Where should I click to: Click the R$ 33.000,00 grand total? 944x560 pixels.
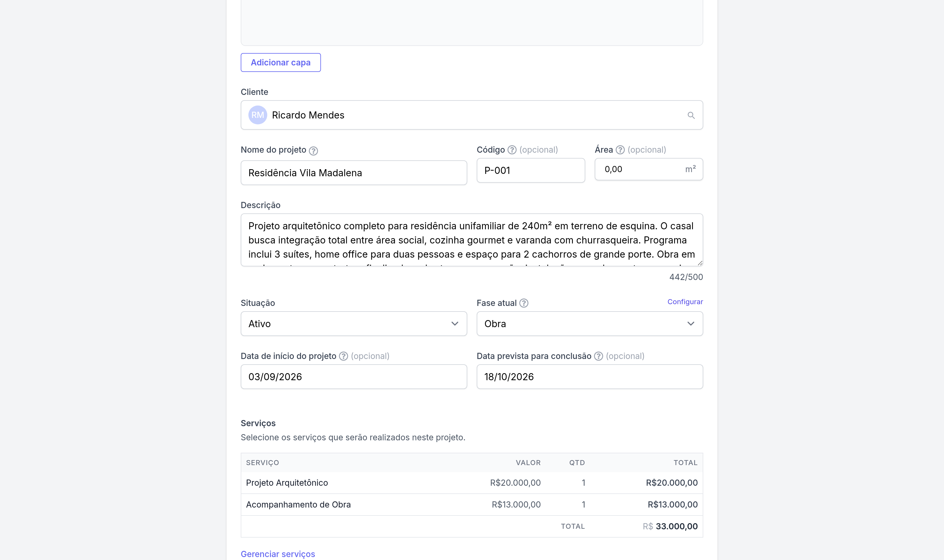coord(670,526)
